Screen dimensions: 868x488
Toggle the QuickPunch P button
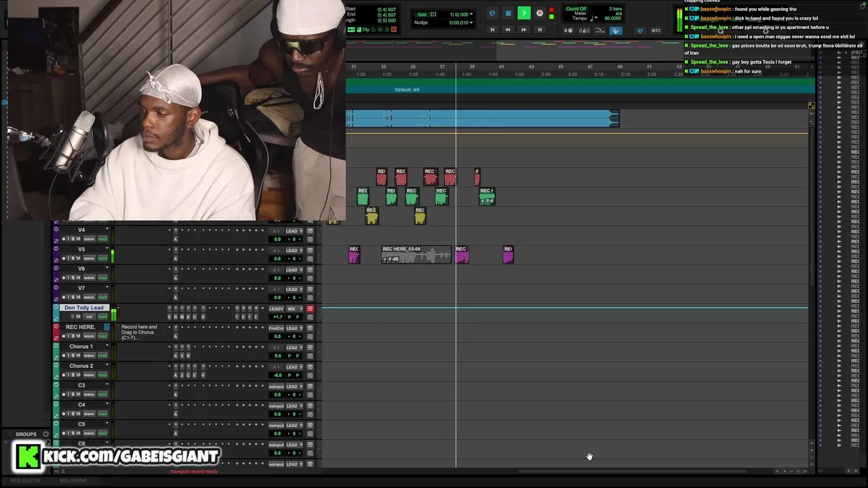[540, 13]
